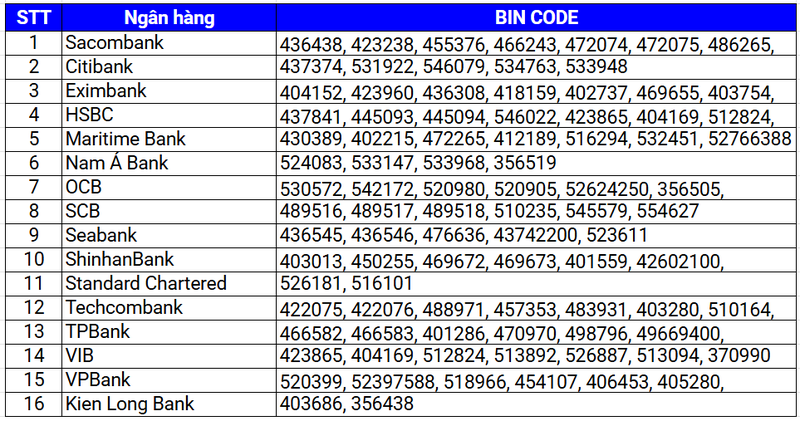The image size is (800, 421).
Task: Click TPBank BIN codes starting 466582
Action: [x=537, y=332]
